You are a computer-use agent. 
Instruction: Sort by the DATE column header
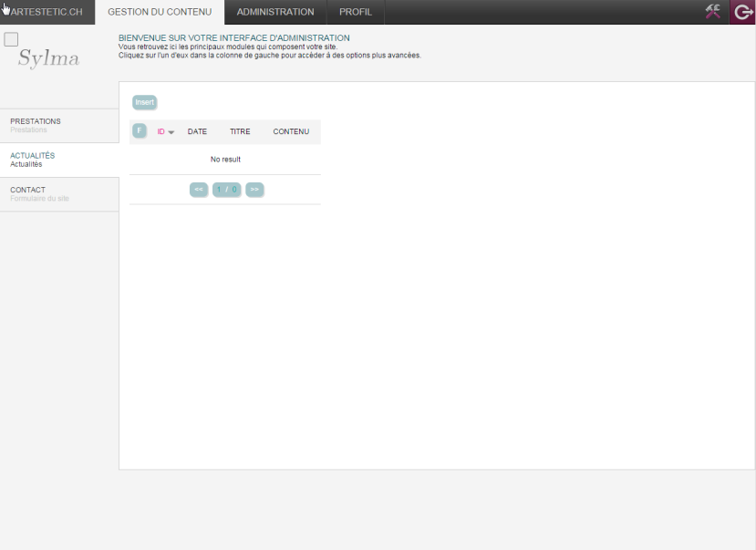point(197,131)
